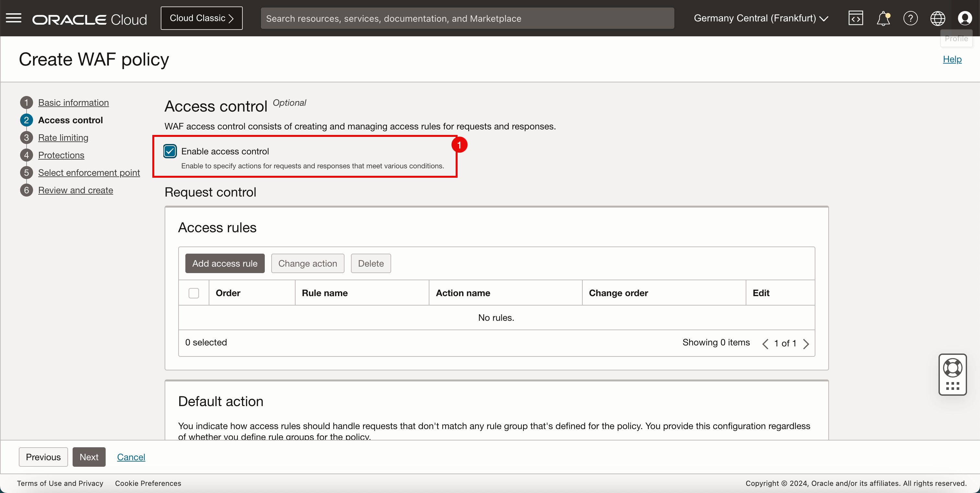This screenshot has height=493, width=980.
Task: Click the Help link in top right
Action: pyautogui.click(x=952, y=59)
